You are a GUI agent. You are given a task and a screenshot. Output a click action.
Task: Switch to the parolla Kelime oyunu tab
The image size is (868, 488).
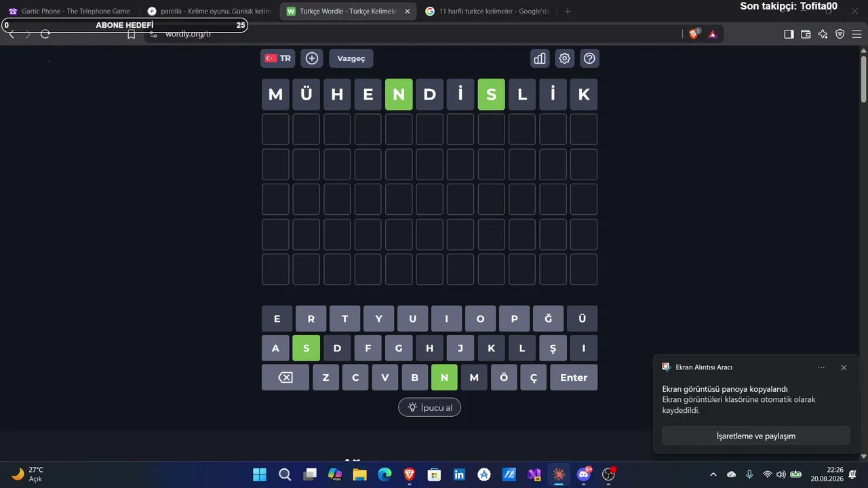pos(209,11)
